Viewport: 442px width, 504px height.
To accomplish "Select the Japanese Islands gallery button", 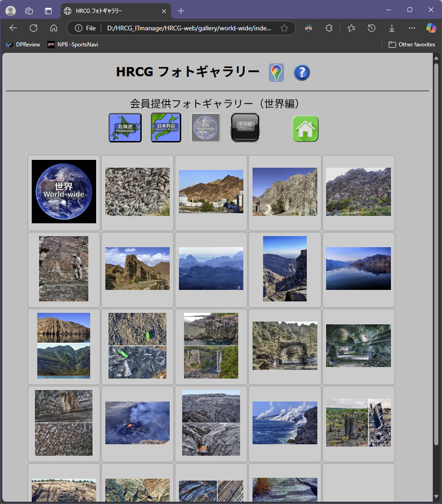I will click(x=166, y=128).
